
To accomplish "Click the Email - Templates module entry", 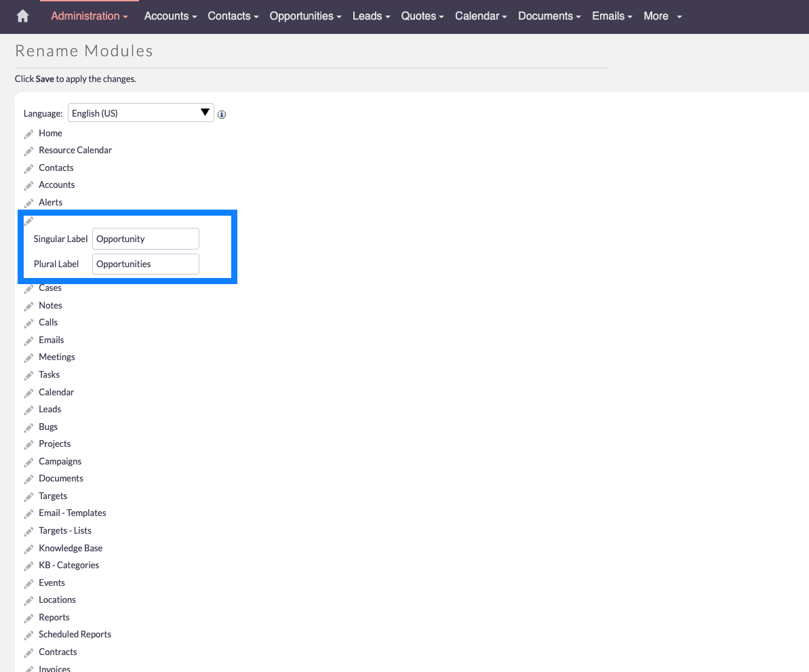I will pos(73,513).
